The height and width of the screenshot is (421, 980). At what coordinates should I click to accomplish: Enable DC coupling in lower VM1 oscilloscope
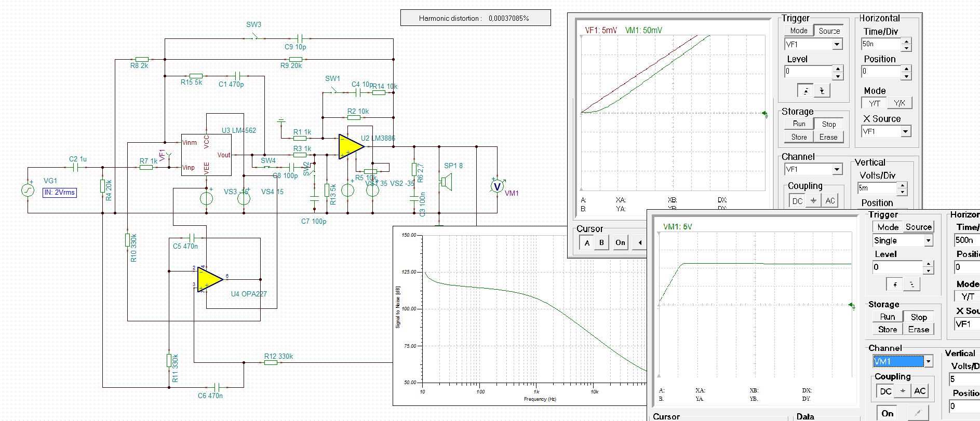(x=885, y=391)
